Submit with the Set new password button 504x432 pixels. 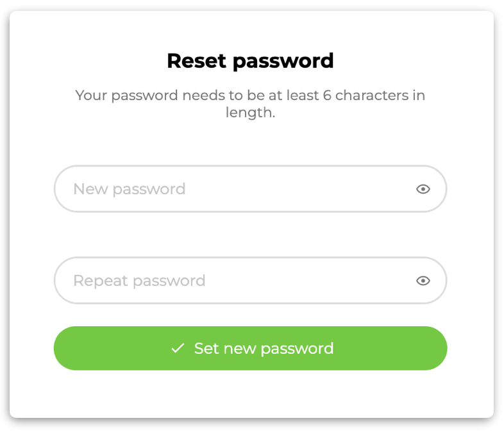pyautogui.click(x=250, y=348)
